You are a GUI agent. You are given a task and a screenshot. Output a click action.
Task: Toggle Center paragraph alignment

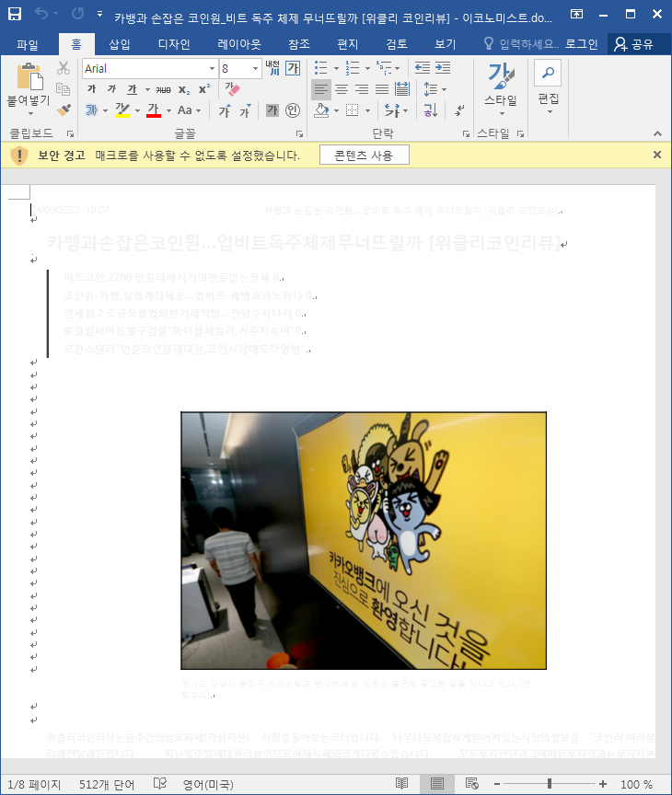[342, 90]
